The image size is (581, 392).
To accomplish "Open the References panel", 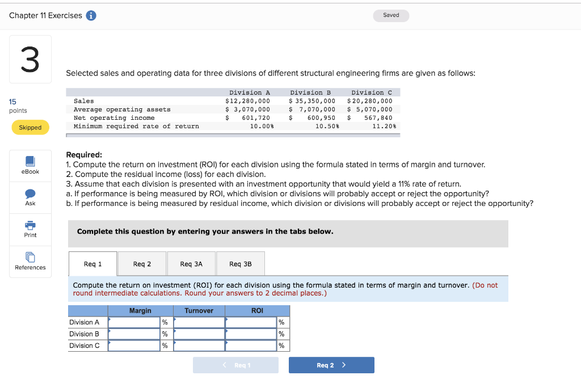I will tap(30, 262).
